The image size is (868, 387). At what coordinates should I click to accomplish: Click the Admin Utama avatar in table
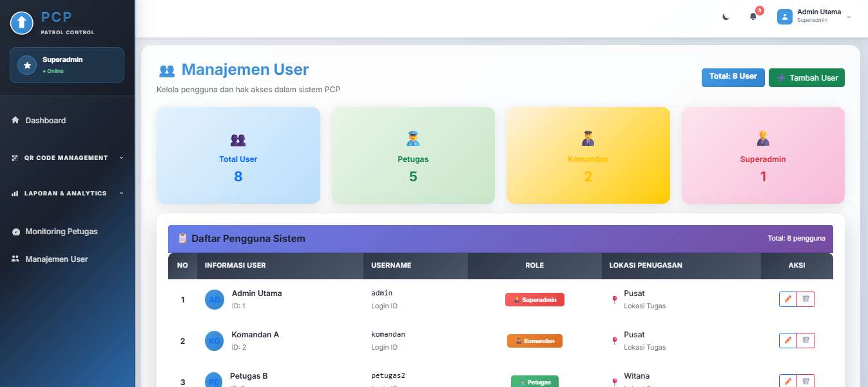tap(214, 299)
